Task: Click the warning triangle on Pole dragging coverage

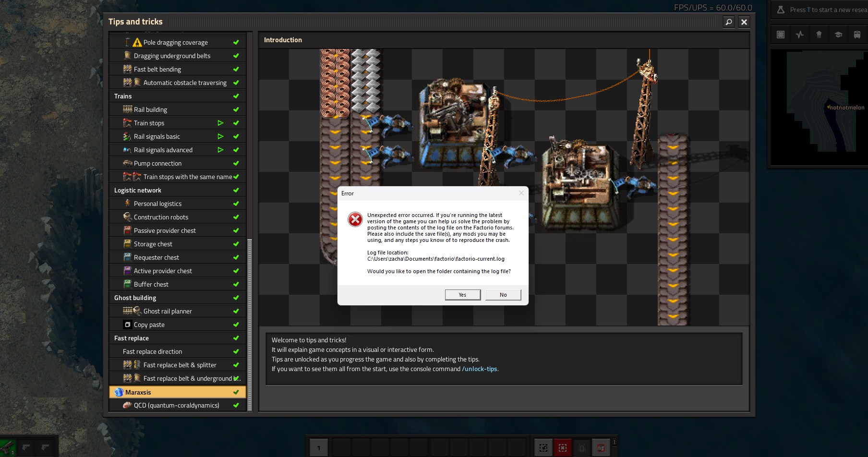Action: (x=137, y=42)
